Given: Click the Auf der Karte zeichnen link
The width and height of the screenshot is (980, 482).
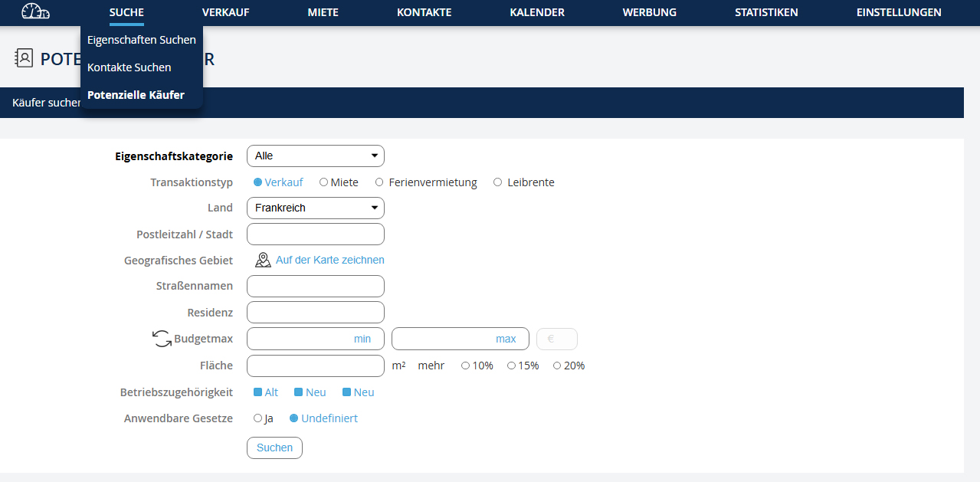Looking at the screenshot, I should click(329, 260).
